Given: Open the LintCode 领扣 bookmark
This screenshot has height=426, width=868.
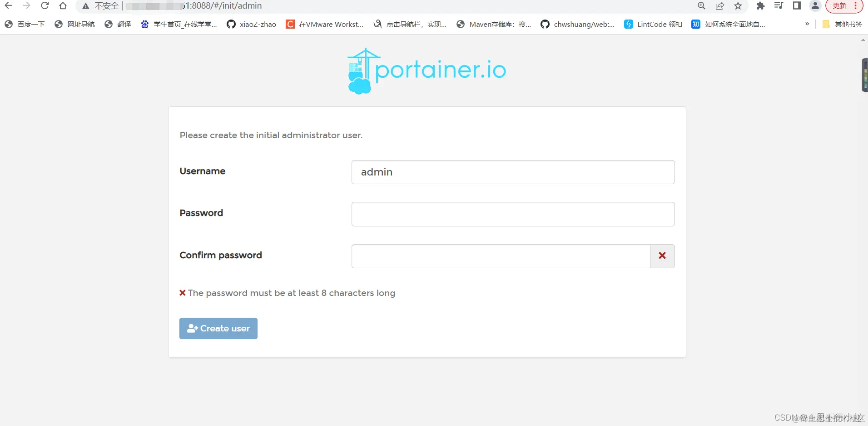Looking at the screenshot, I should (x=653, y=24).
